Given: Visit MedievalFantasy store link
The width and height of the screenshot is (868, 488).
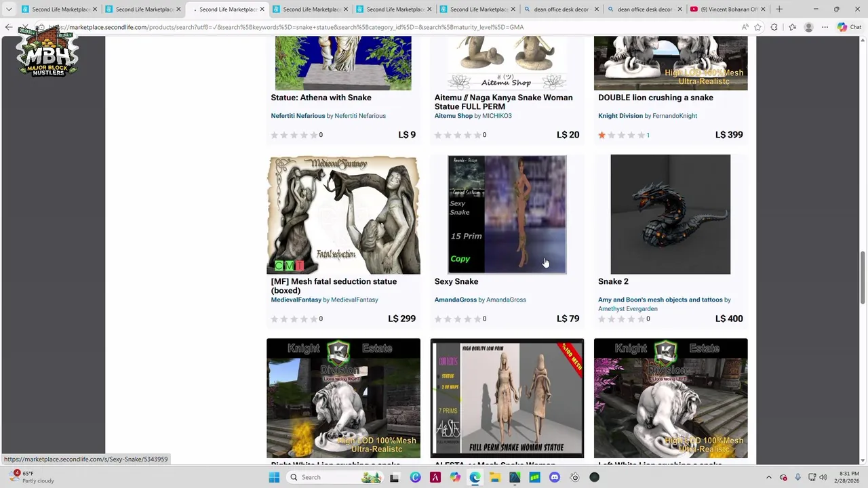Looking at the screenshot, I should point(296,300).
